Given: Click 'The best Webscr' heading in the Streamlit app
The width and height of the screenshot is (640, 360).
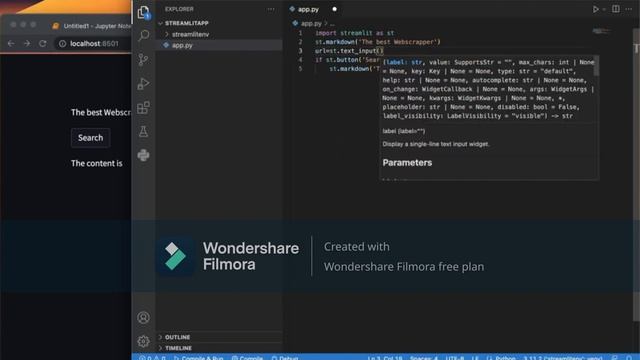Looking at the screenshot, I should [101, 112].
